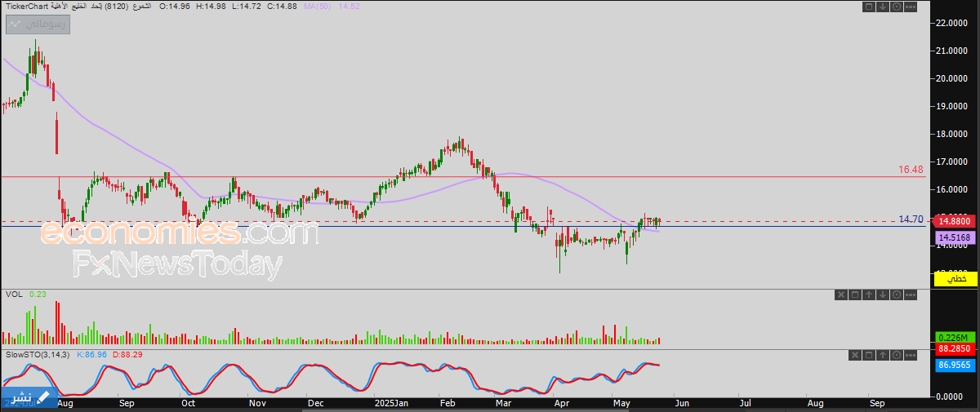
Task: Click the D:88.29 stochastic value
Action: point(127,354)
